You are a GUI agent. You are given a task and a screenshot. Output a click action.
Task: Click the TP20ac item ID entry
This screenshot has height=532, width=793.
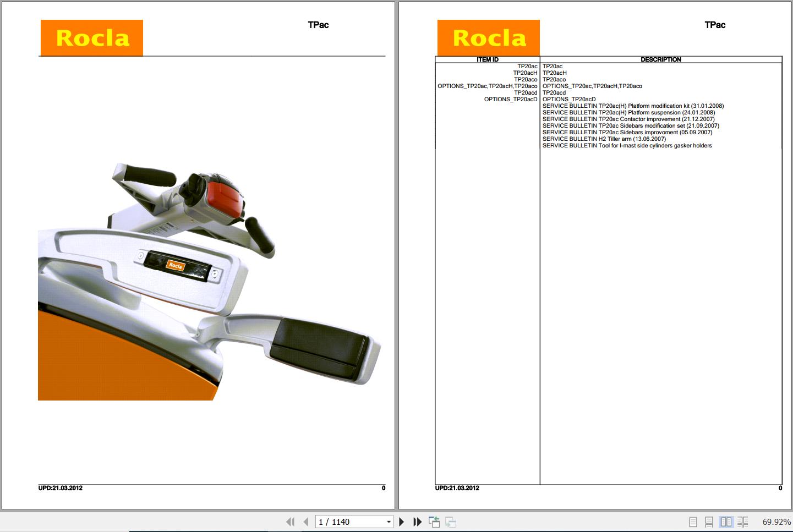pyautogui.click(x=527, y=66)
